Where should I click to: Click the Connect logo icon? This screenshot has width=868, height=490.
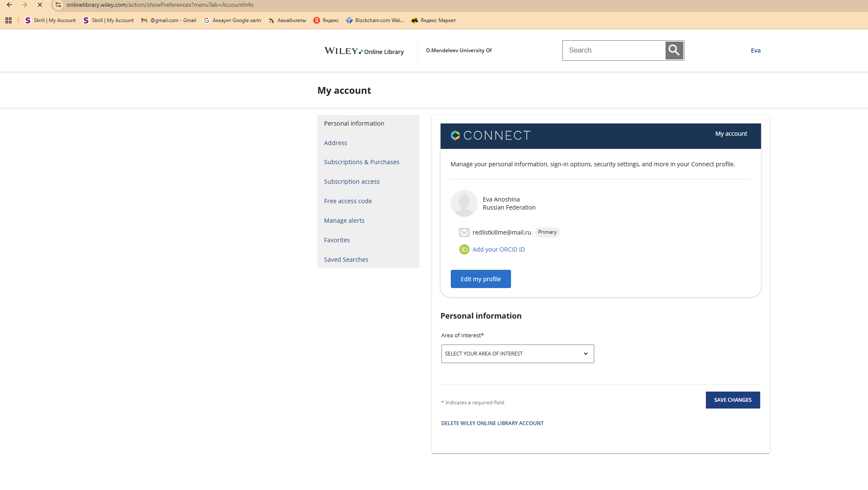pyautogui.click(x=455, y=135)
